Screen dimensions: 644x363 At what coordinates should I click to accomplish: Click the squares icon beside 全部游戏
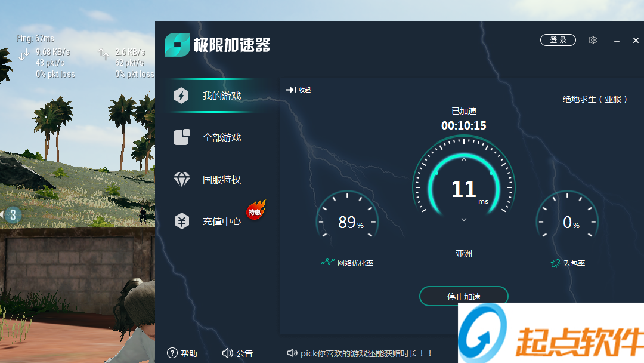181,137
